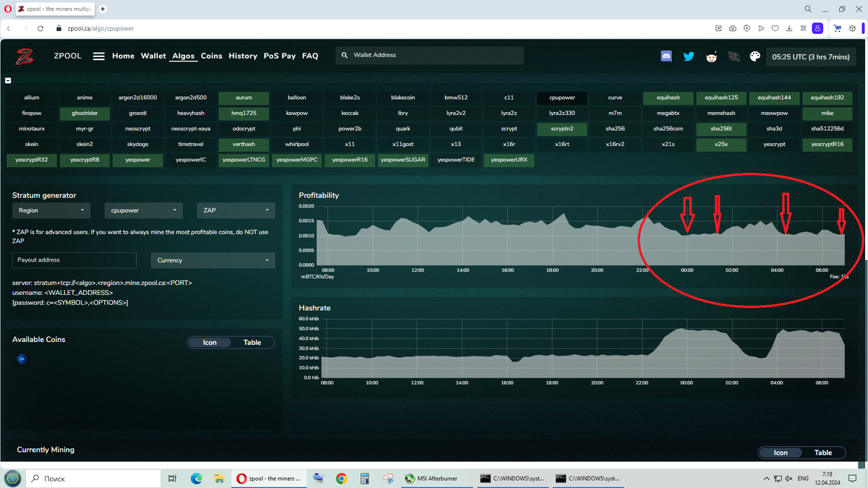The width and height of the screenshot is (868, 488).
Task: Switch Available Coins view to Table
Action: (252, 343)
